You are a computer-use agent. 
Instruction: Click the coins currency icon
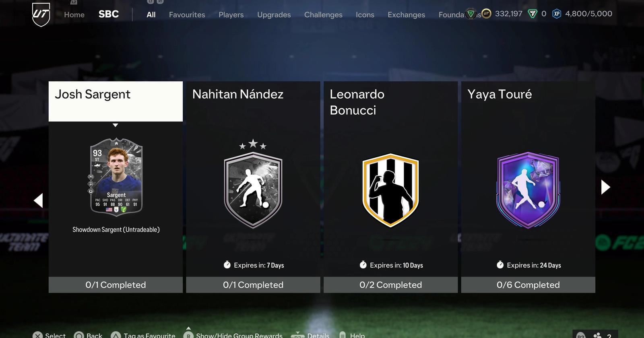pyautogui.click(x=486, y=14)
